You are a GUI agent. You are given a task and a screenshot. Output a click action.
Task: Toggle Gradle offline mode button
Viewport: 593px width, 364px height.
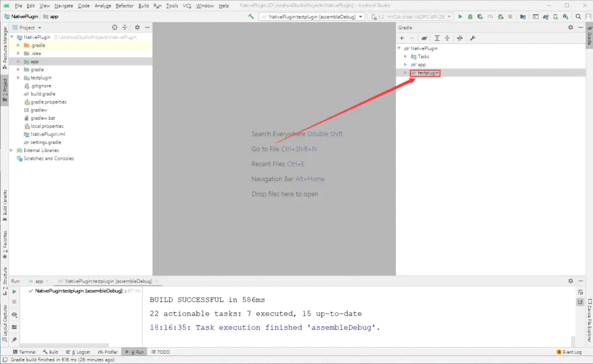[460, 38]
